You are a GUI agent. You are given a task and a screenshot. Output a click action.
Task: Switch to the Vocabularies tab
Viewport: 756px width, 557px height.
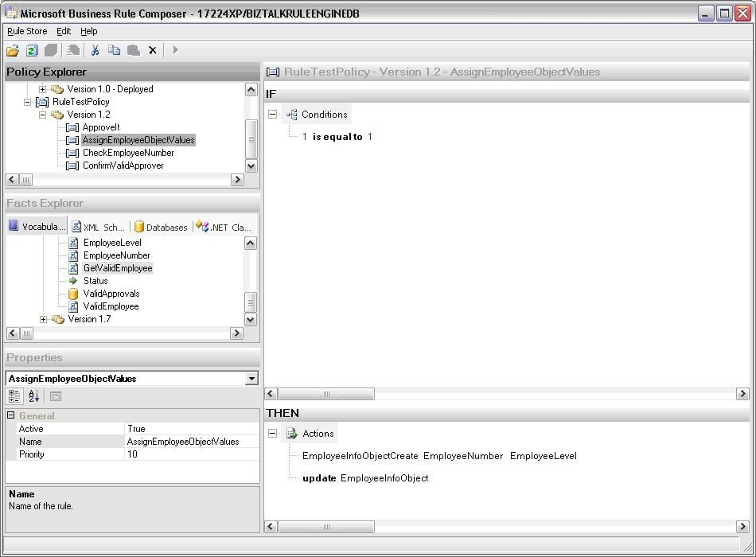[37, 227]
